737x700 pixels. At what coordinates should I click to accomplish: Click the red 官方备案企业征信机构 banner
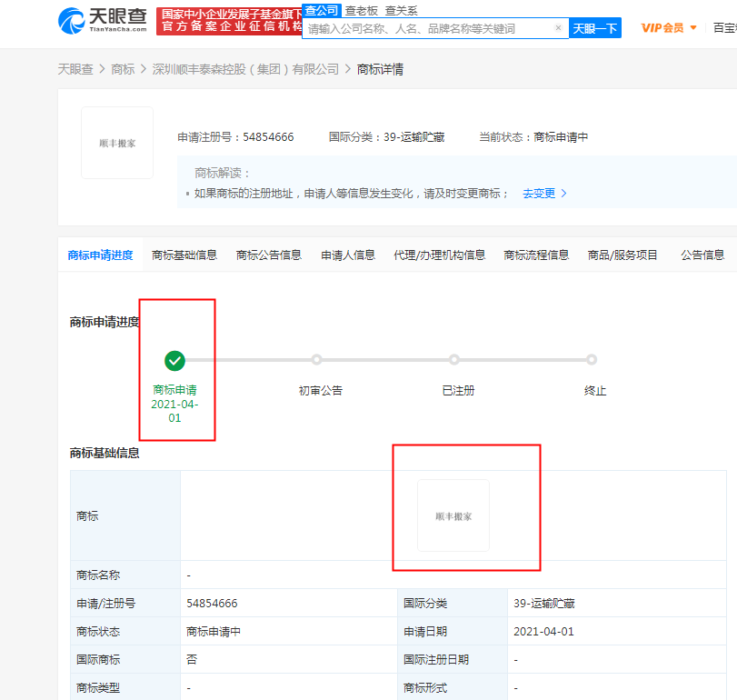pyautogui.click(x=229, y=21)
